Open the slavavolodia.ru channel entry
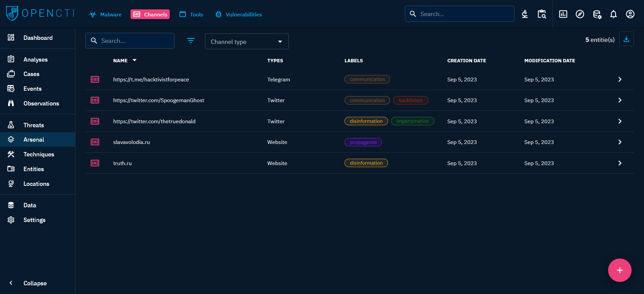644x294 pixels. tap(131, 142)
